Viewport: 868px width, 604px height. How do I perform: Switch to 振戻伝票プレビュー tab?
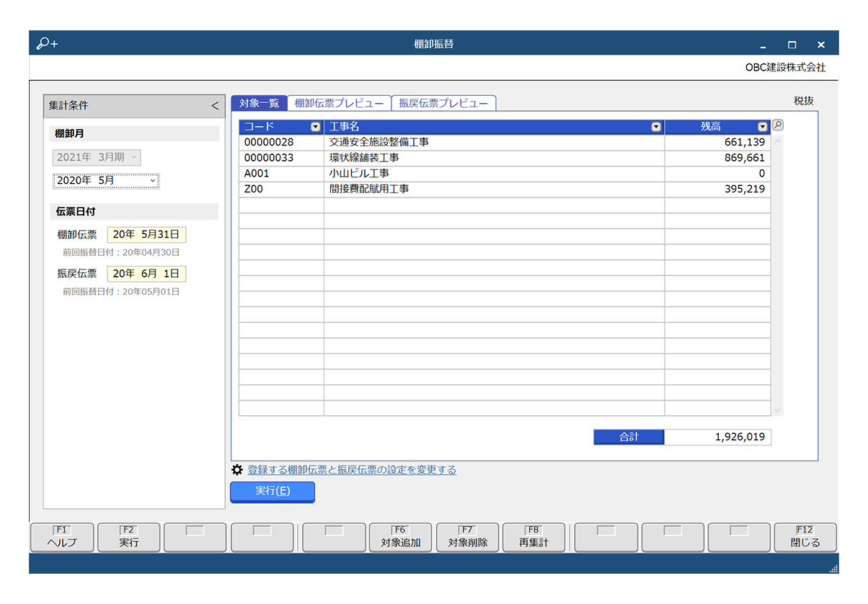[443, 103]
